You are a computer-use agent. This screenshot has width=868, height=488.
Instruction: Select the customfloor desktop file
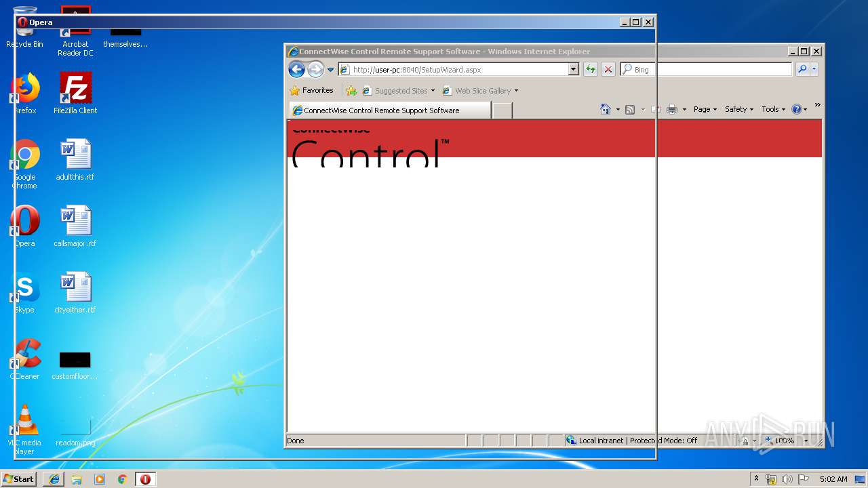[x=75, y=365]
